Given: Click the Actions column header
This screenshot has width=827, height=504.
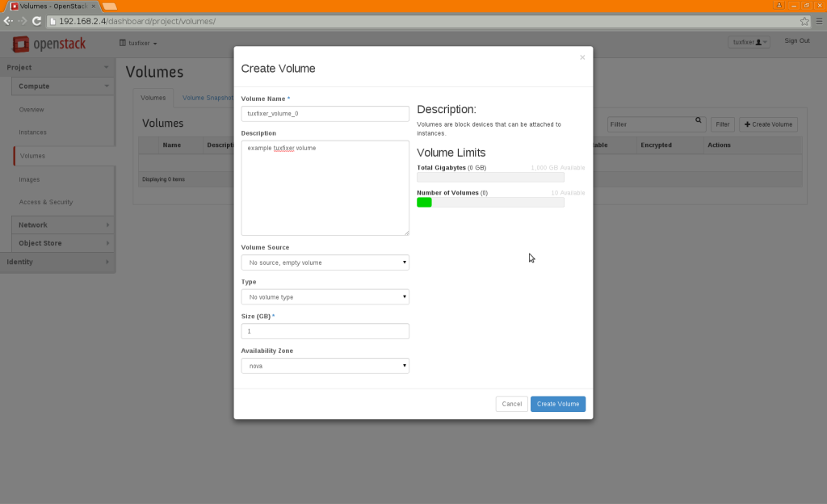Looking at the screenshot, I should [719, 145].
